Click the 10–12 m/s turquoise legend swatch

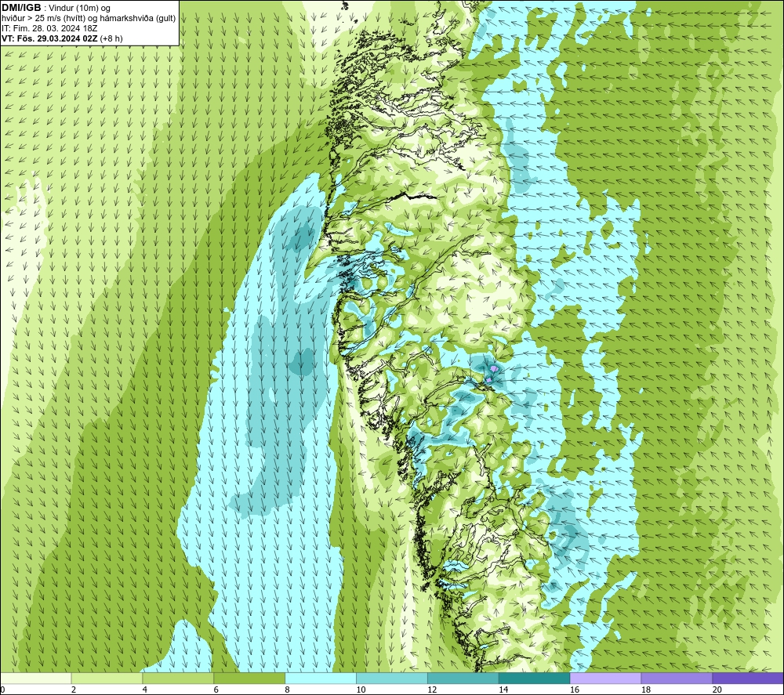tap(391, 678)
